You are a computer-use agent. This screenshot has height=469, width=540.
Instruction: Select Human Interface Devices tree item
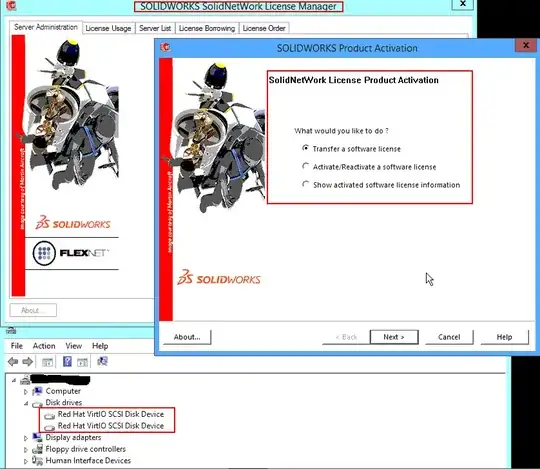tap(82, 461)
